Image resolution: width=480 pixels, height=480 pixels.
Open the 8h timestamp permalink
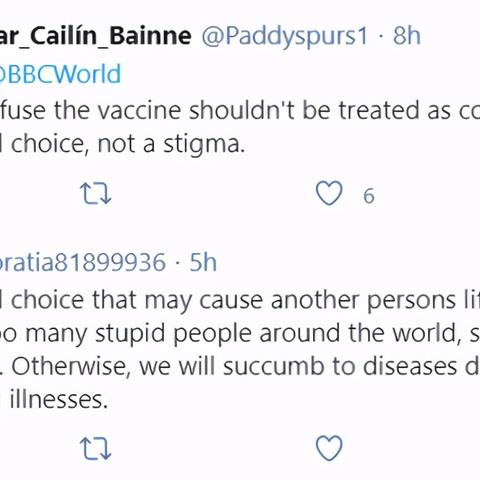click(x=407, y=35)
